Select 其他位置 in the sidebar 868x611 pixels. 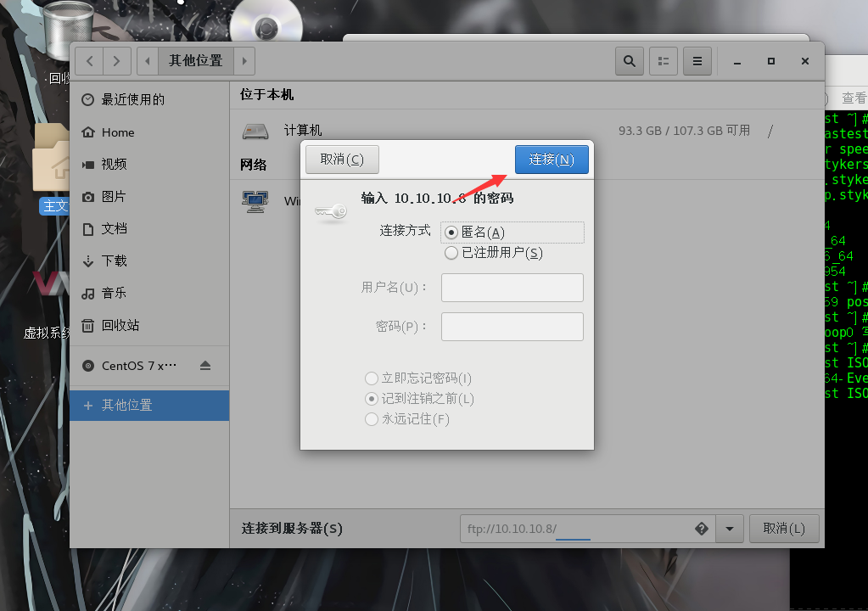tap(127, 405)
